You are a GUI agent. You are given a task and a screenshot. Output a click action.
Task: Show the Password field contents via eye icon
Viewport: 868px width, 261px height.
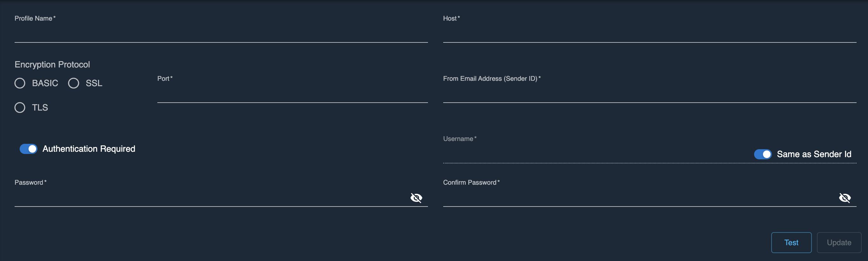pos(416,198)
